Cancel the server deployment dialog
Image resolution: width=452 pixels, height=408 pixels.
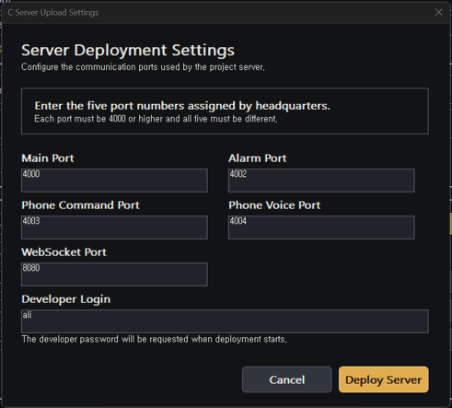287,380
